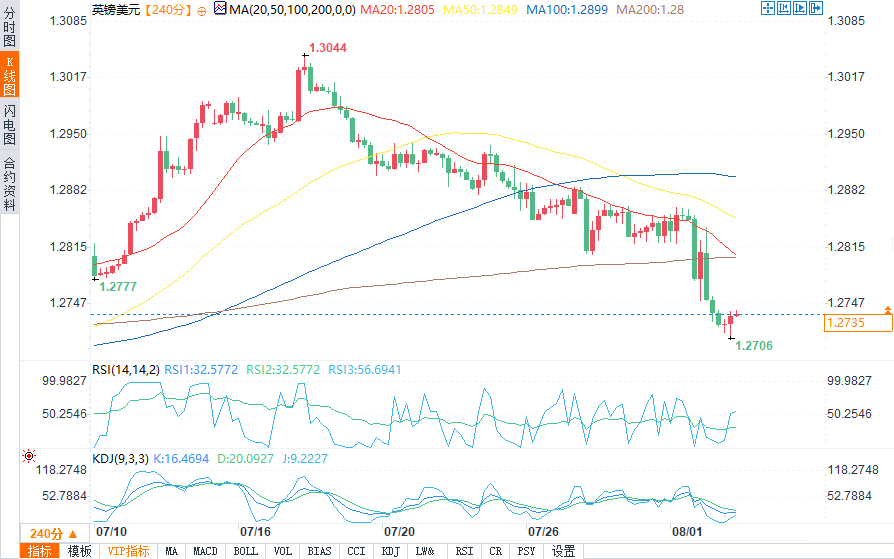Click the circle-plus icon beside 240分

(202, 10)
